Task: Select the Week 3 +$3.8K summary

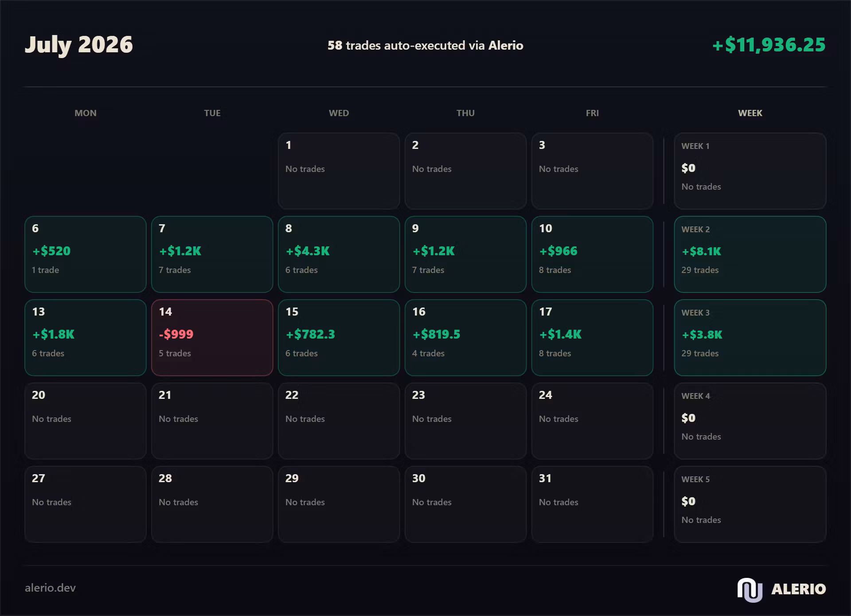Action: coord(750,338)
